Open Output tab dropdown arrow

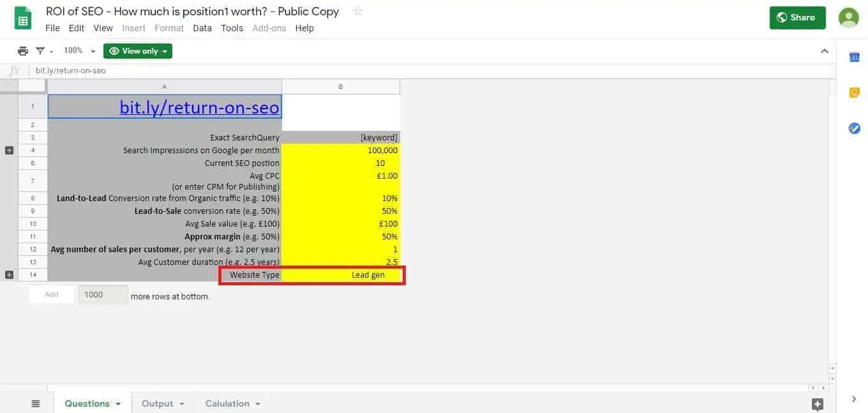[182, 404]
